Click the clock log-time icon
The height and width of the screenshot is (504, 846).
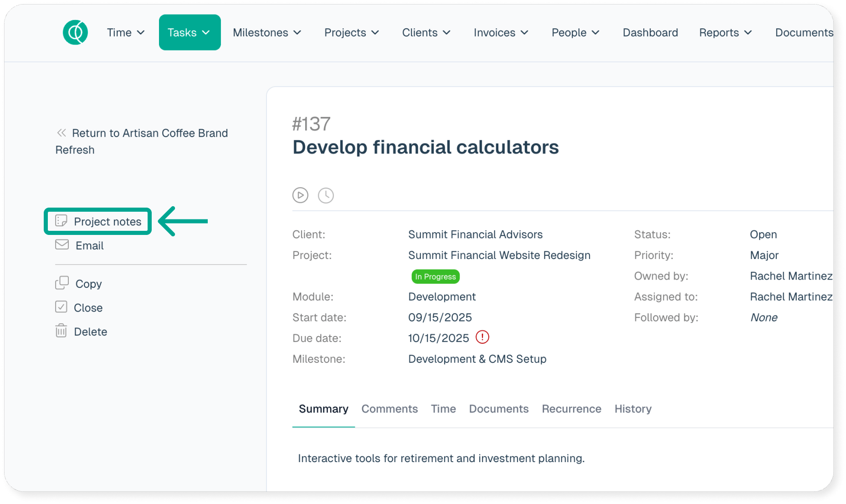tap(326, 195)
